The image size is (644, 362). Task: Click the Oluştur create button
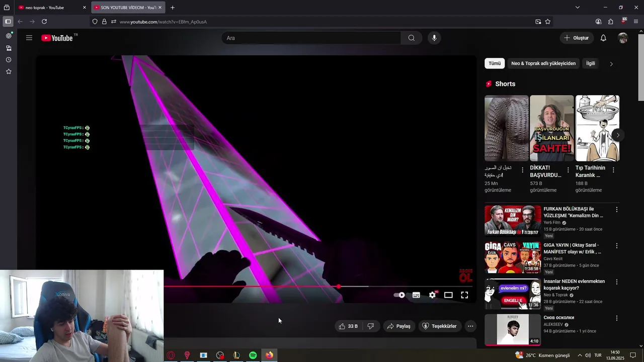click(576, 38)
